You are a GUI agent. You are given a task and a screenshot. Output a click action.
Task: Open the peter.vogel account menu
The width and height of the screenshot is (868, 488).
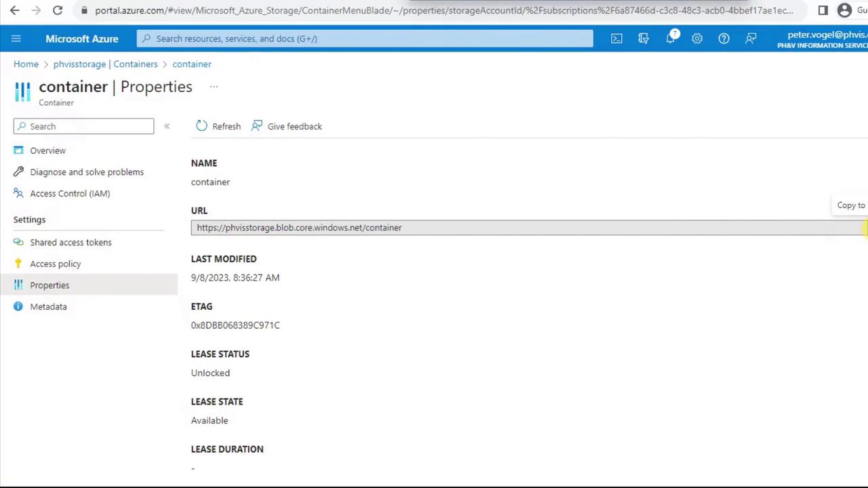[823, 39]
